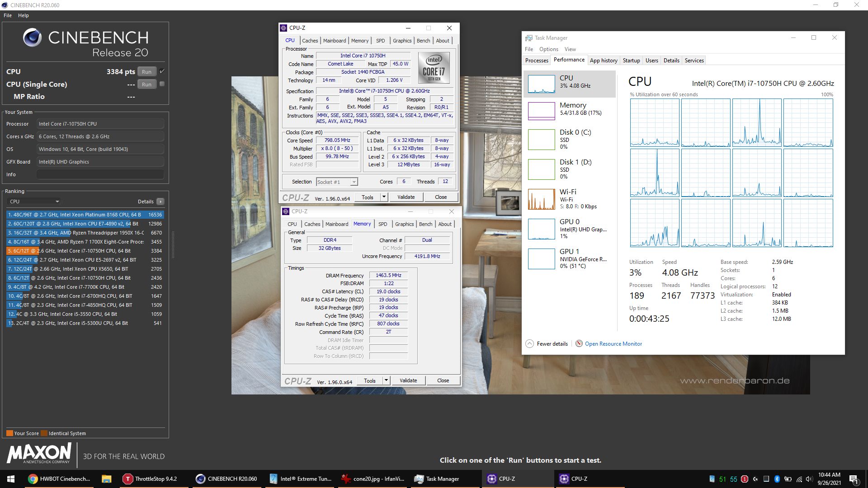Click Fewer details chevron icon in Task Manager

529,343
